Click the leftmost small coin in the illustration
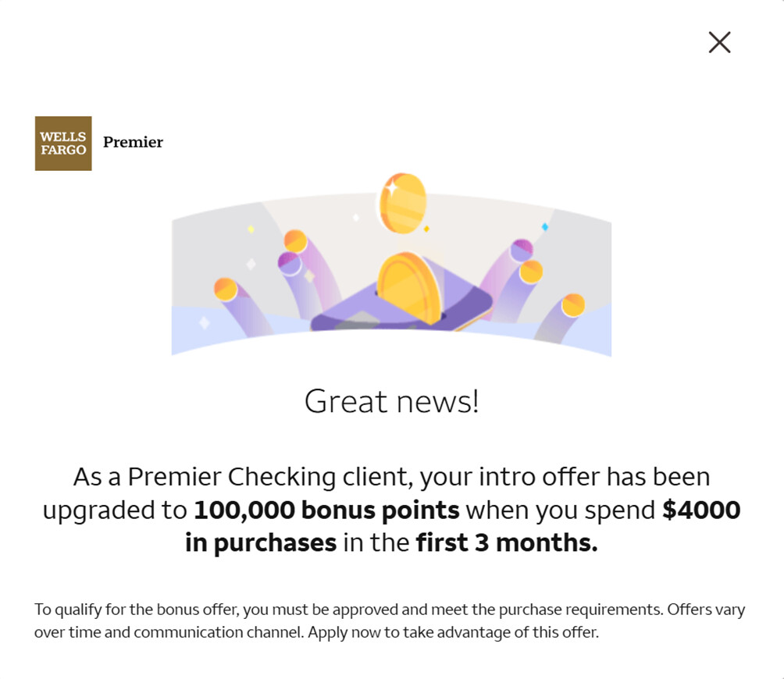This screenshot has height=679, width=784. coord(226,290)
